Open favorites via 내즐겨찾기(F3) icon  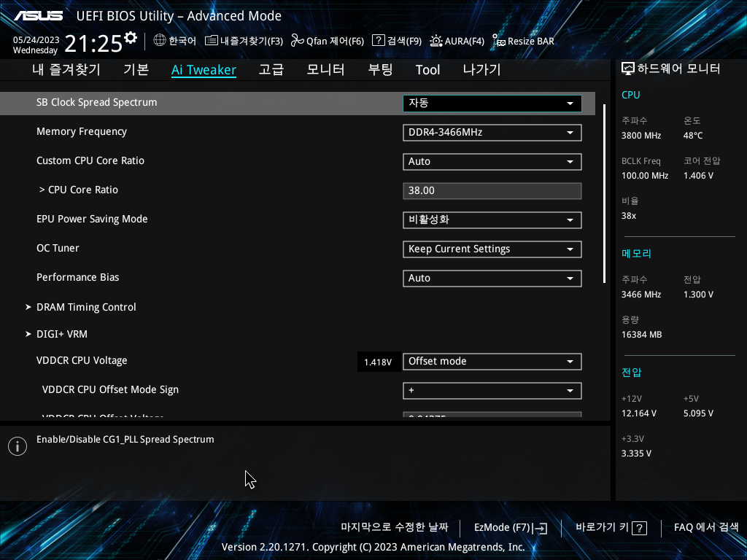pyautogui.click(x=211, y=41)
